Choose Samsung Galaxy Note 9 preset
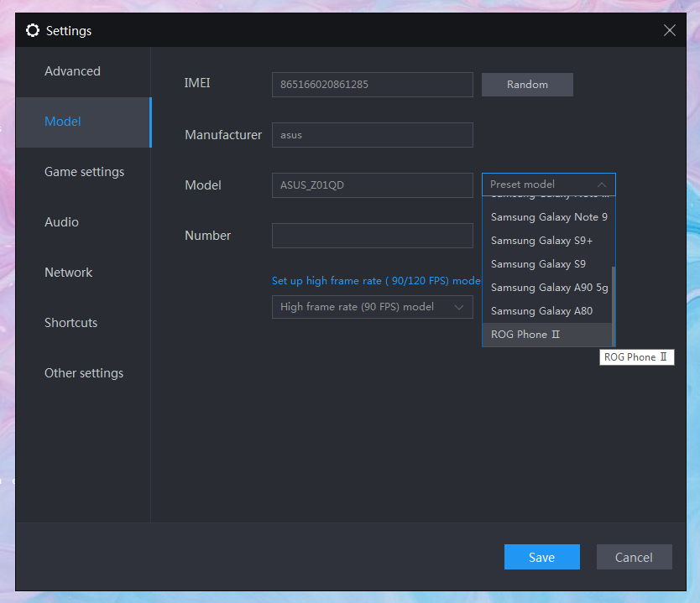The width and height of the screenshot is (700, 603). coord(547,217)
